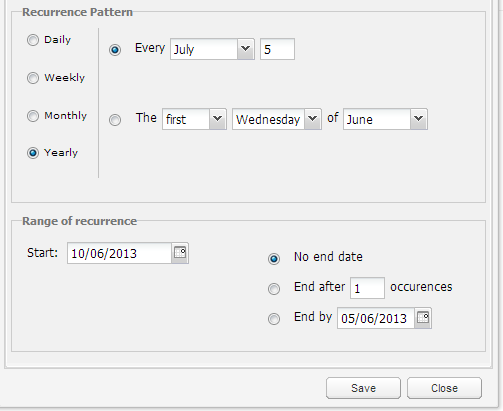Viewport: 503px width, 411px height.
Task: Select the Daily recurrence option
Action: coord(33,40)
